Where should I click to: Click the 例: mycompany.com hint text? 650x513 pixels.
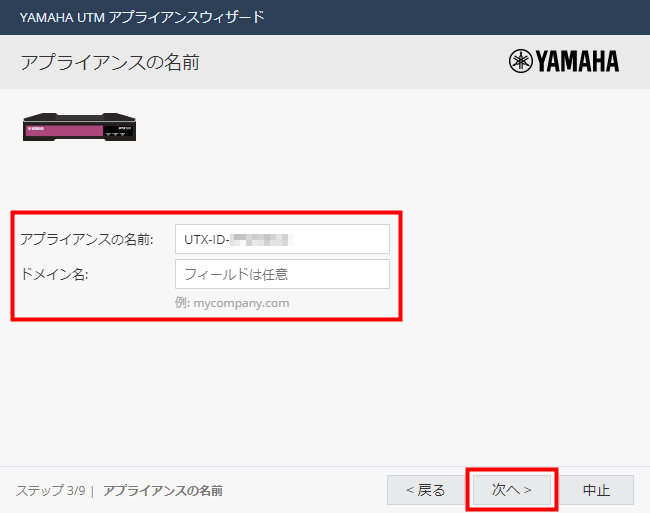[x=233, y=302]
